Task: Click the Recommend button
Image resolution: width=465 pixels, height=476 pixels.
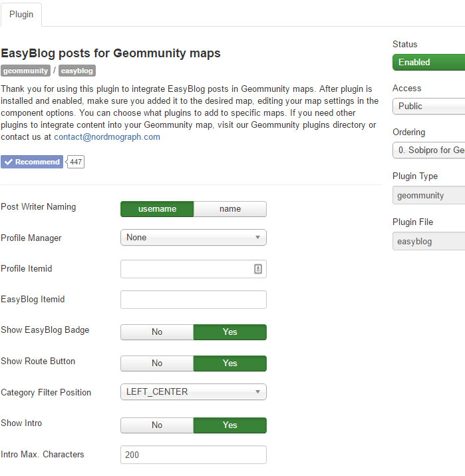Action: click(32, 162)
